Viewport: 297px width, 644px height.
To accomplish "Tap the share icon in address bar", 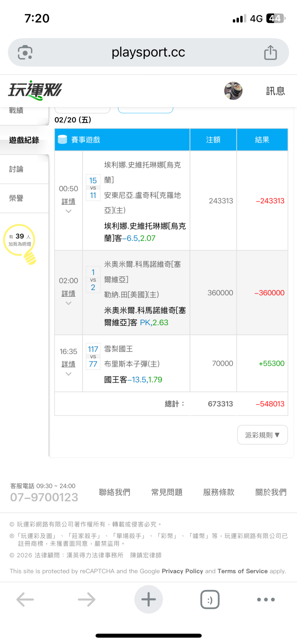I will (270, 52).
